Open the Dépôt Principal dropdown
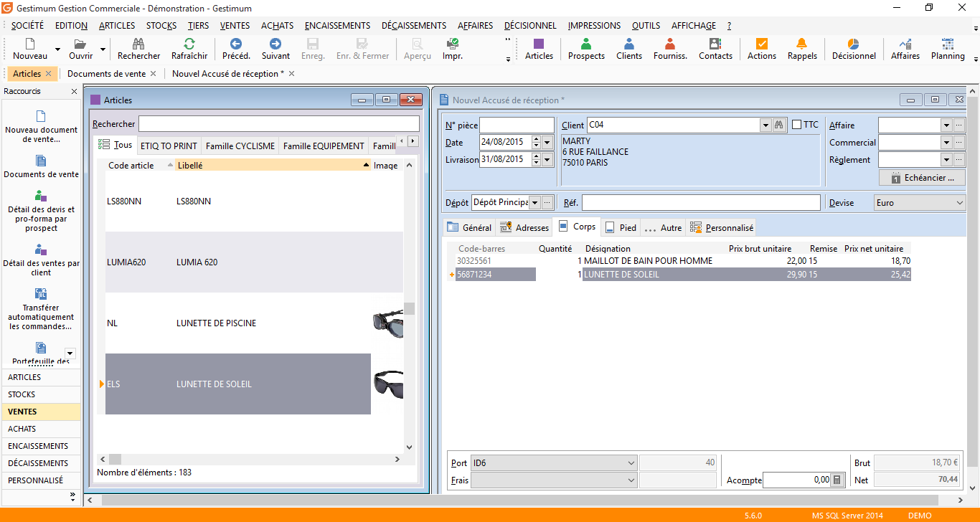This screenshot has height=522, width=980. (534, 203)
